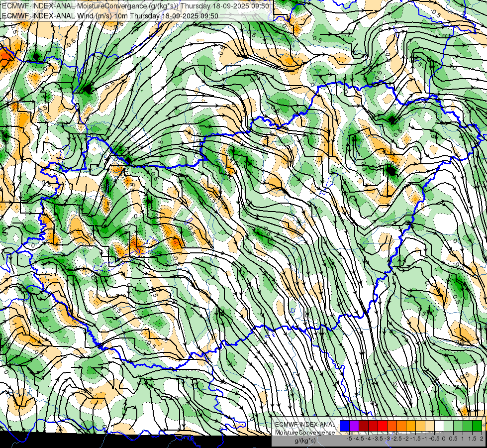The image size is (487, 448).
Task: Click the dark maroon swatch next to purple
Action: point(364,426)
